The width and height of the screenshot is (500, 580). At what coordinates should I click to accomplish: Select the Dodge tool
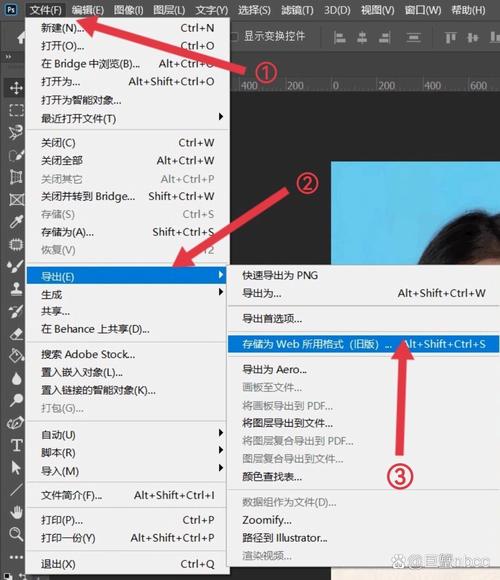[16, 400]
